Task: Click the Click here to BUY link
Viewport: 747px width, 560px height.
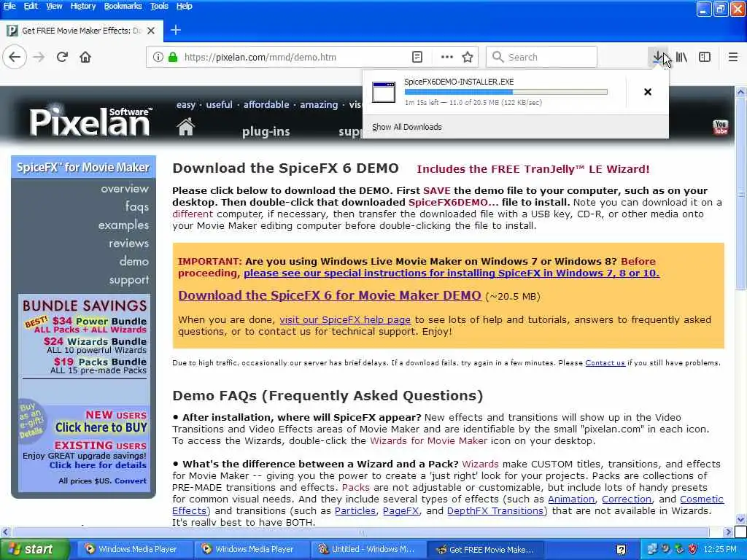Action: click(101, 427)
